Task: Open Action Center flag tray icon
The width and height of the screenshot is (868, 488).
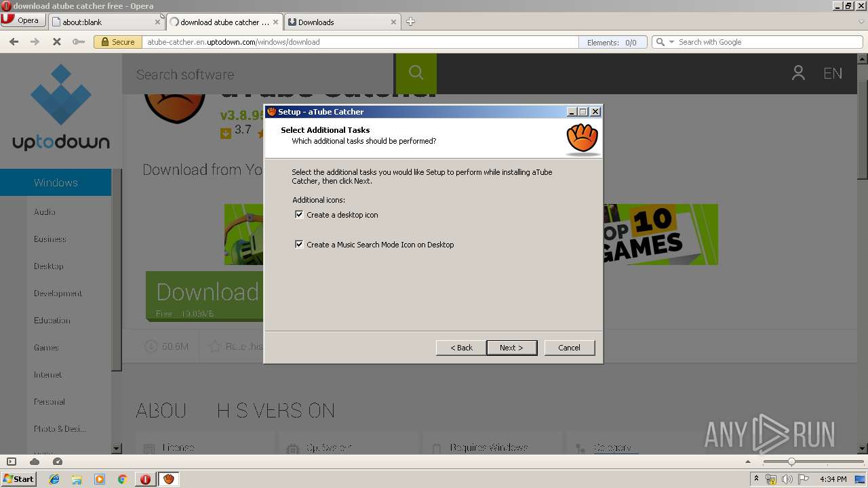Action: tap(804, 479)
